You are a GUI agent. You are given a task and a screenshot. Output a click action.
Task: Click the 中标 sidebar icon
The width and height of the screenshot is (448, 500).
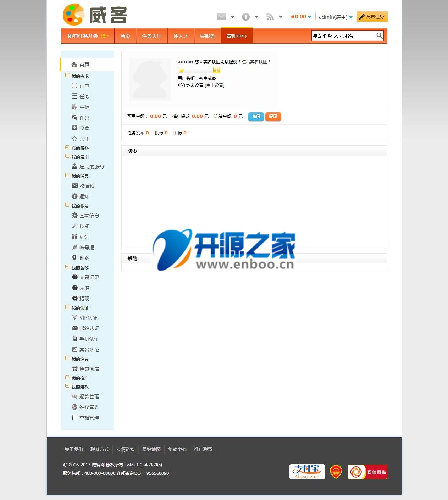pyautogui.click(x=74, y=107)
